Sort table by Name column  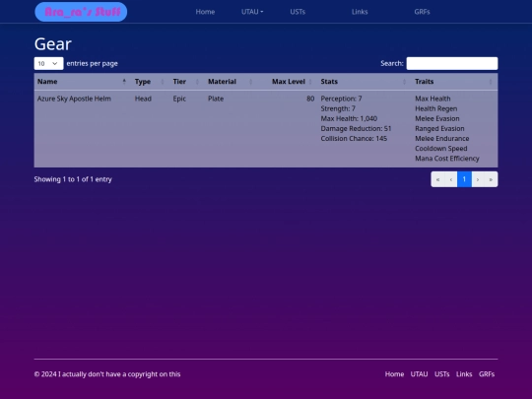(83, 82)
